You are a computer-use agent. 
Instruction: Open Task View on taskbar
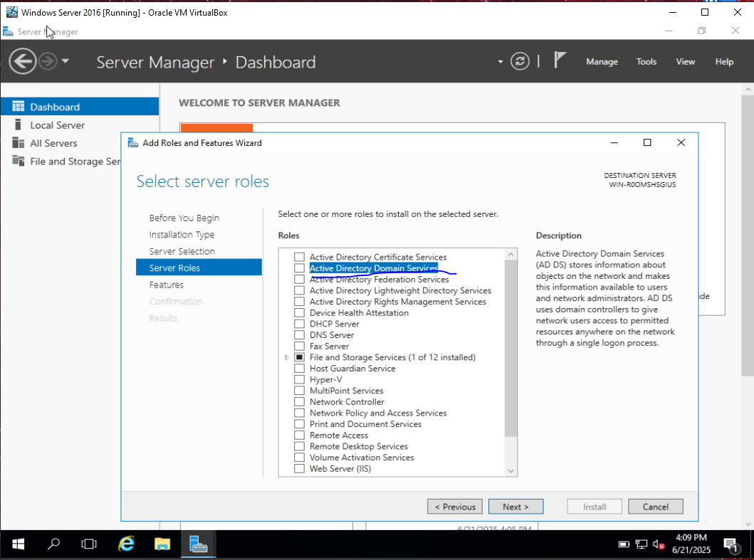89,544
